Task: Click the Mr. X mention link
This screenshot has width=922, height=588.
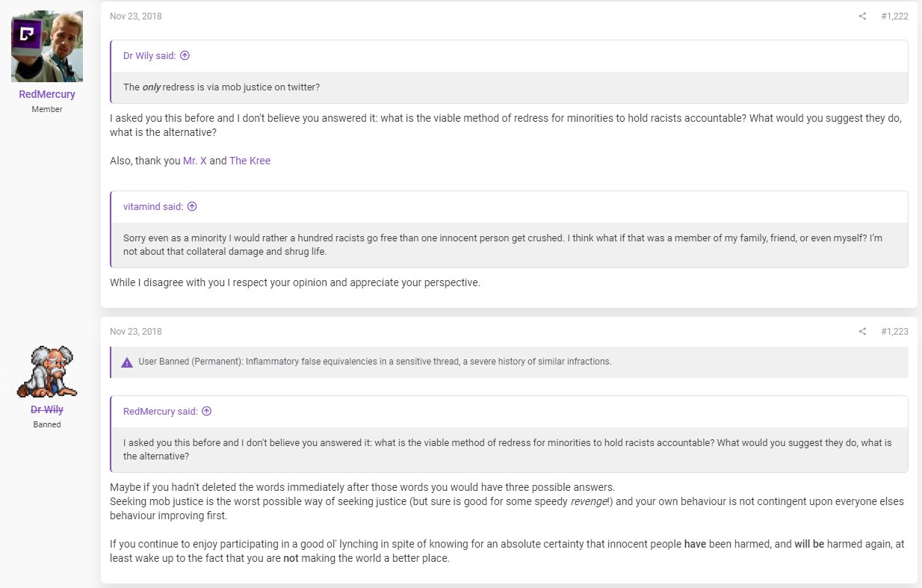Action: pos(195,161)
